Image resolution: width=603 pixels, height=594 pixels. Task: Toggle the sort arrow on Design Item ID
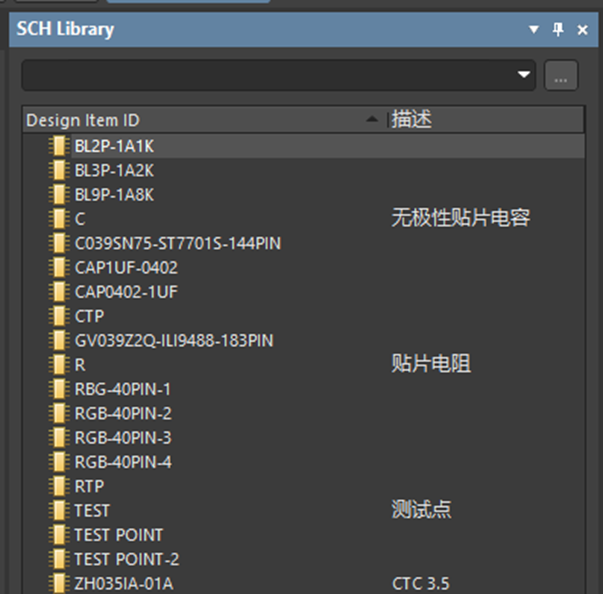pos(372,120)
